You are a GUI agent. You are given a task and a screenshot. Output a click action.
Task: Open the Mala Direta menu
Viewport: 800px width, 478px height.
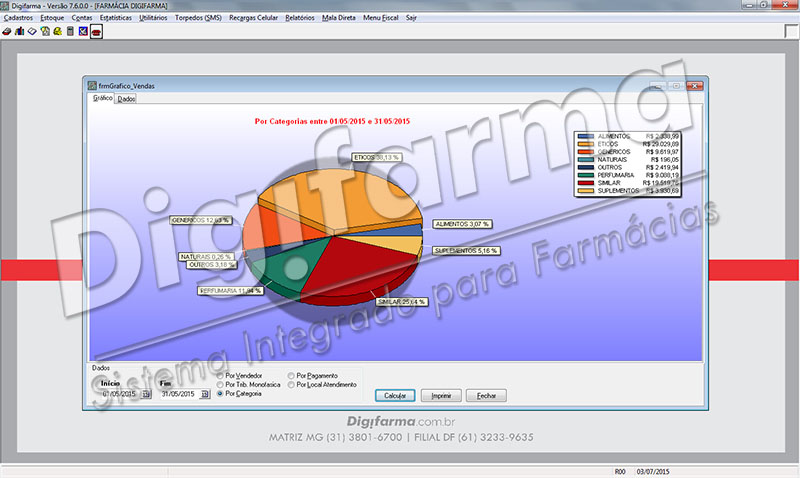339,18
